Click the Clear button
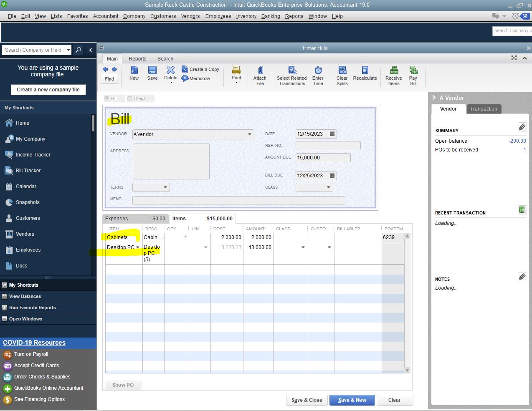 pyautogui.click(x=395, y=400)
